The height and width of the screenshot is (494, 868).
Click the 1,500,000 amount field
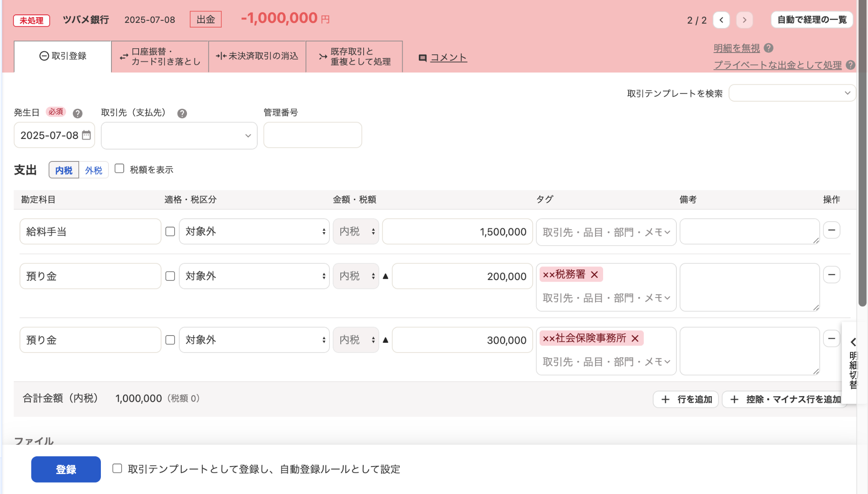click(457, 231)
